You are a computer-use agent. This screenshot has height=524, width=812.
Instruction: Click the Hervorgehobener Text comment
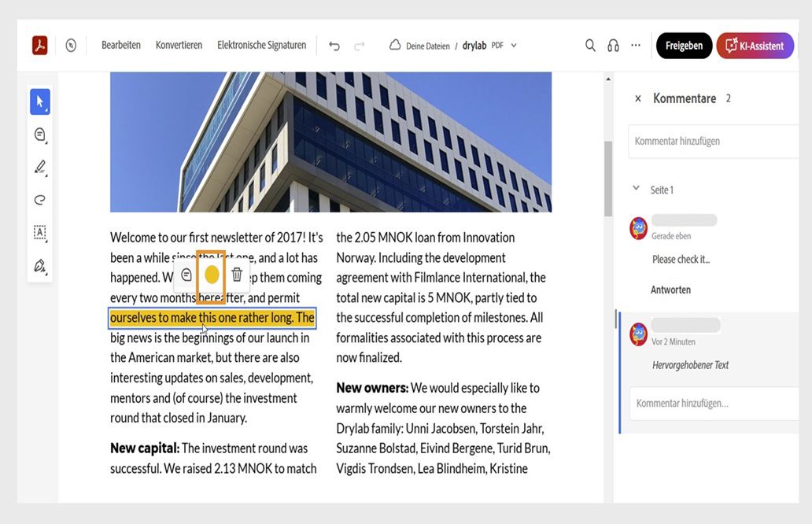pos(690,365)
